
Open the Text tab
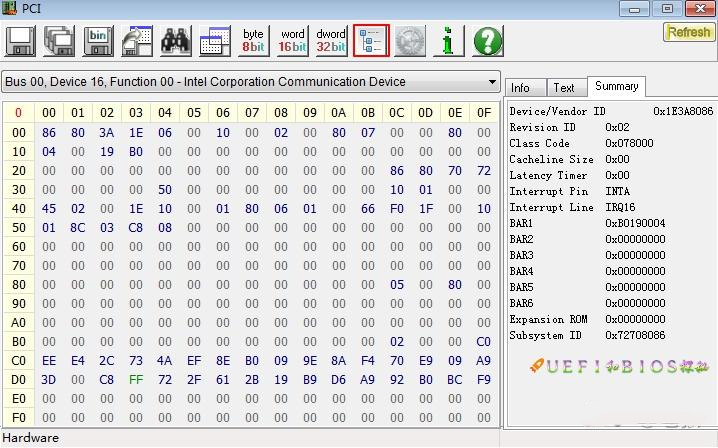click(x=566, y=87)
